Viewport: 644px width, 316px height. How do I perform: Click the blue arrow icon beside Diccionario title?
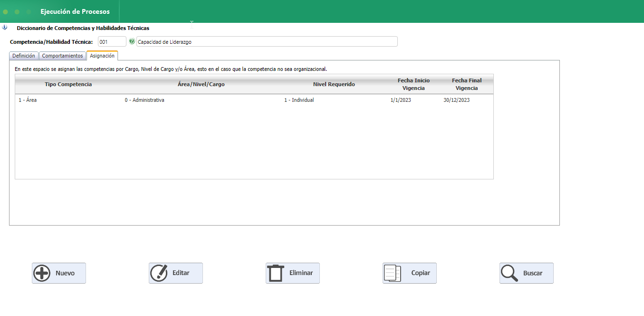pos(5,28)
